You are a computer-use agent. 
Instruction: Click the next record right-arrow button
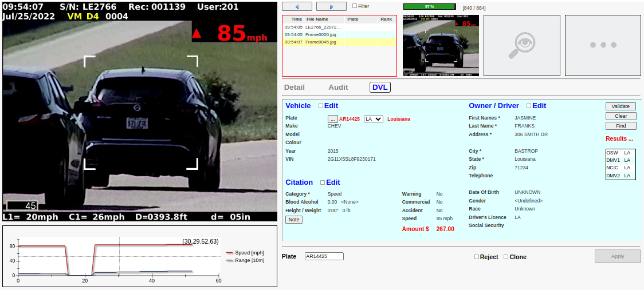[331, 6]
